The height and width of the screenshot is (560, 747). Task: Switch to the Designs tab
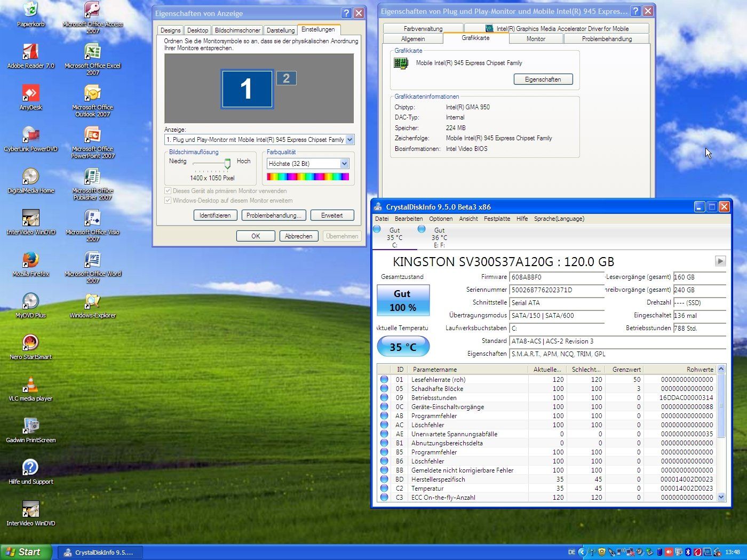coord(170,30)
